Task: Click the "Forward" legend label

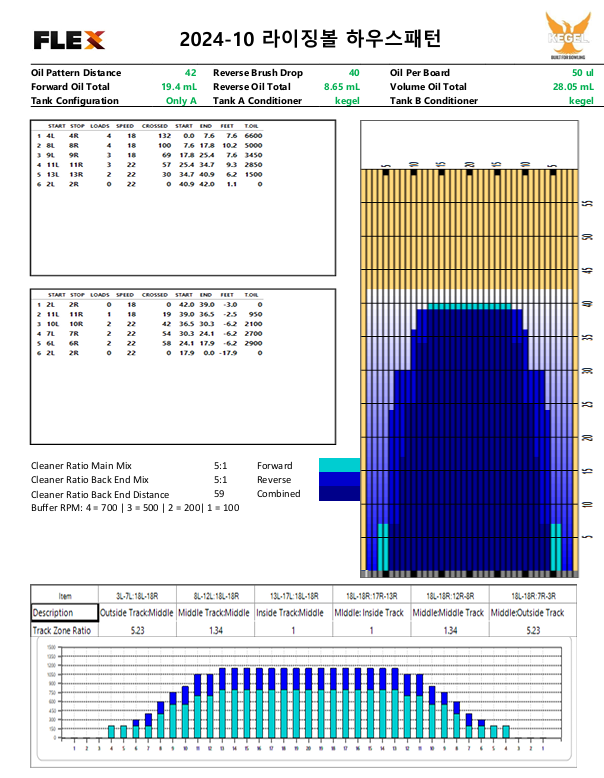Action: point(274,465)
